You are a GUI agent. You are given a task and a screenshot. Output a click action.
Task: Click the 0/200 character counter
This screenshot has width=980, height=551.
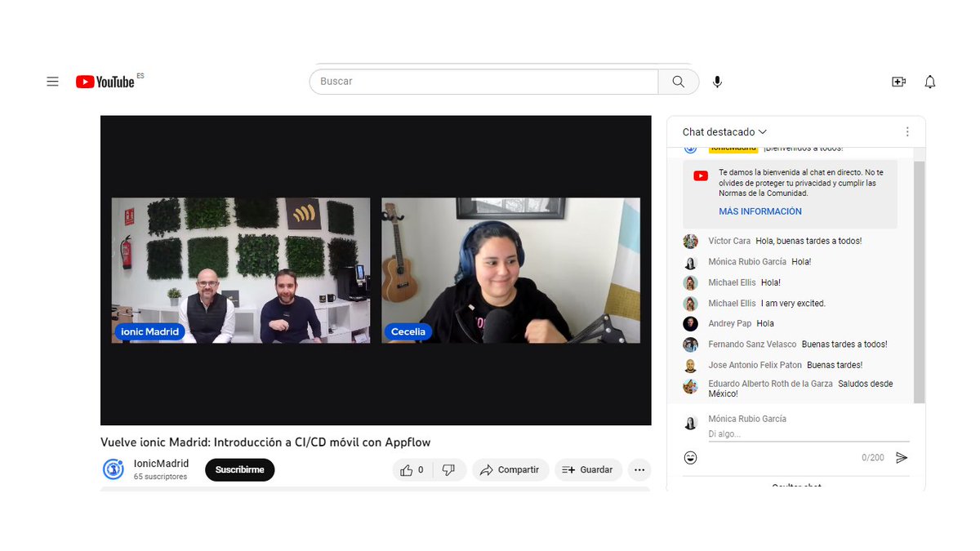click(x=873, y=458)
